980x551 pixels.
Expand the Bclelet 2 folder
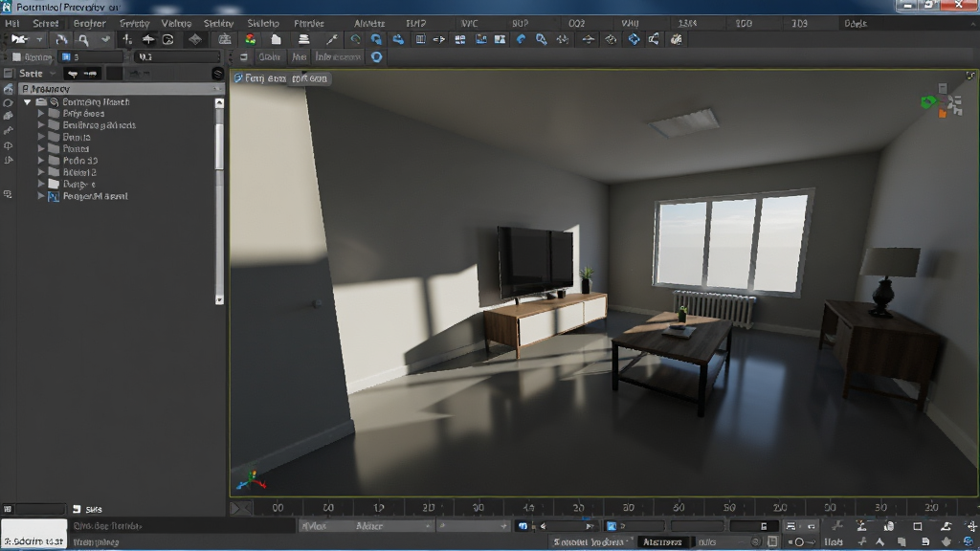(41, 172)
